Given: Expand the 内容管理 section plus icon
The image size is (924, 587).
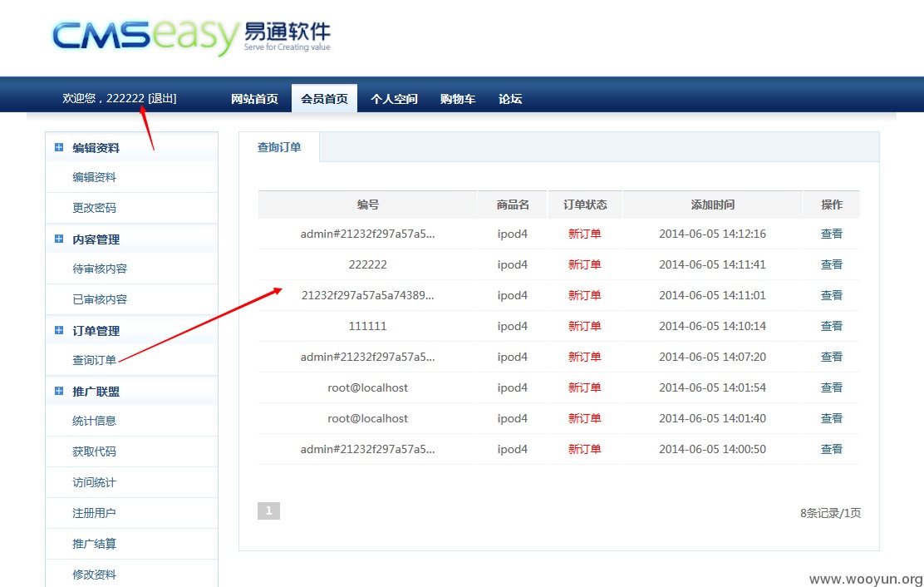Looking at the screenshot, I should tap(59, 239).
